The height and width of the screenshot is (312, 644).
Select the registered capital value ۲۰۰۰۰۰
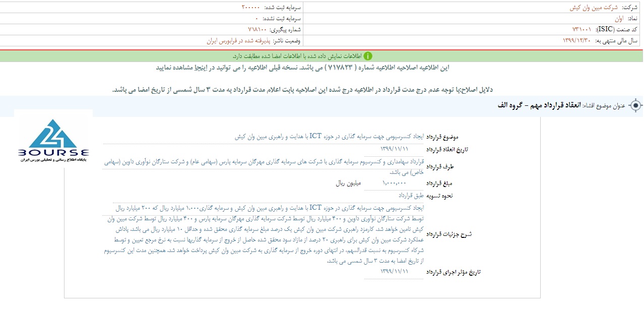pyautogui.click(x=250, y=8)
